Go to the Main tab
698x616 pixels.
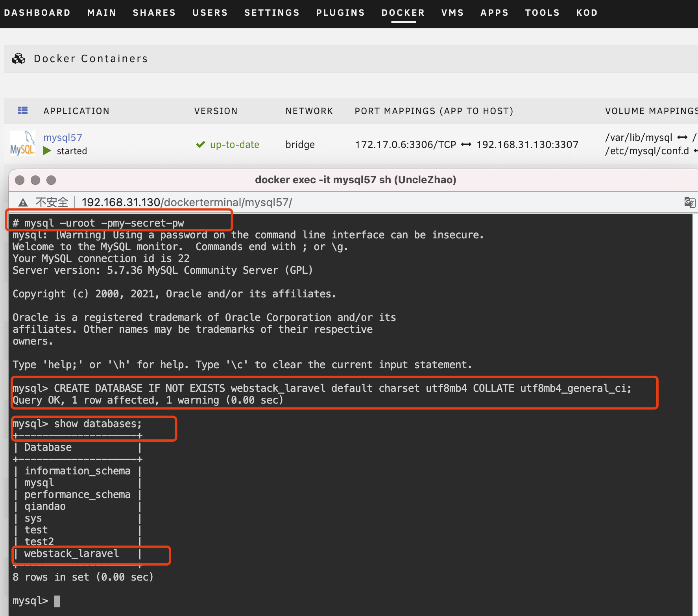(102, 13)
